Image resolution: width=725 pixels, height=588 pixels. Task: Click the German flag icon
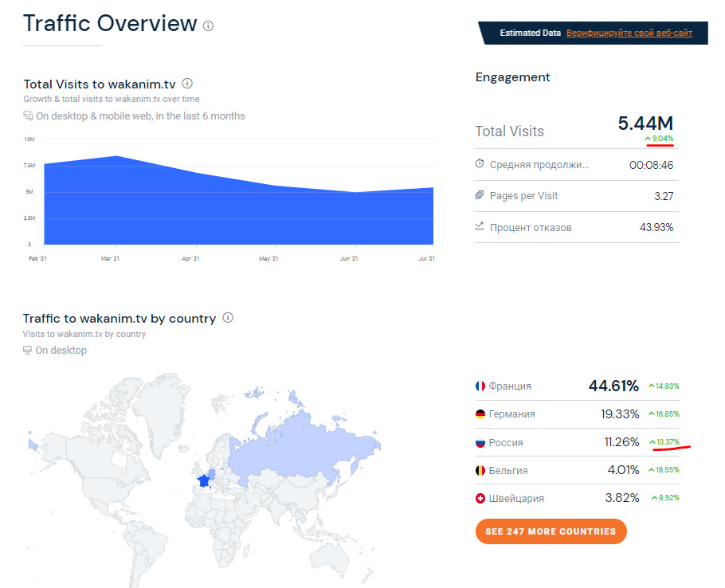pos(480,414)
